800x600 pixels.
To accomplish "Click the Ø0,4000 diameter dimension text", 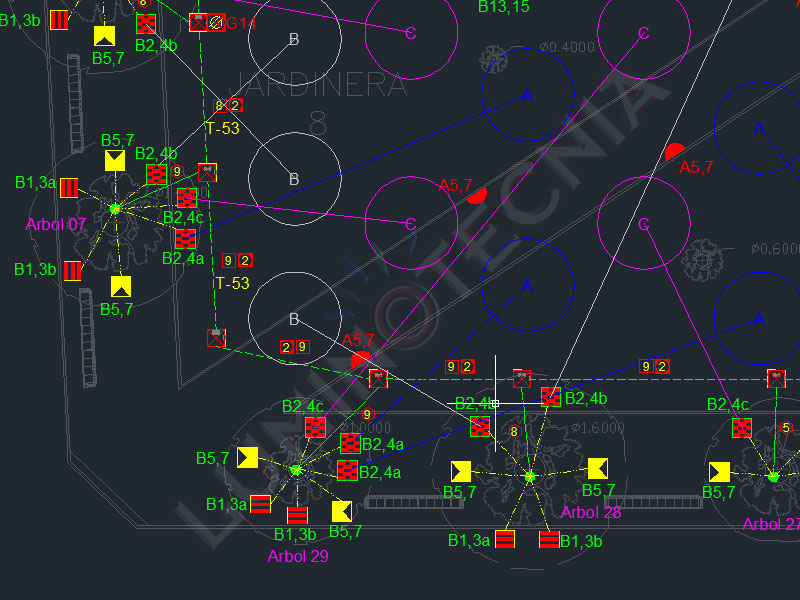I will pos(567,47).
